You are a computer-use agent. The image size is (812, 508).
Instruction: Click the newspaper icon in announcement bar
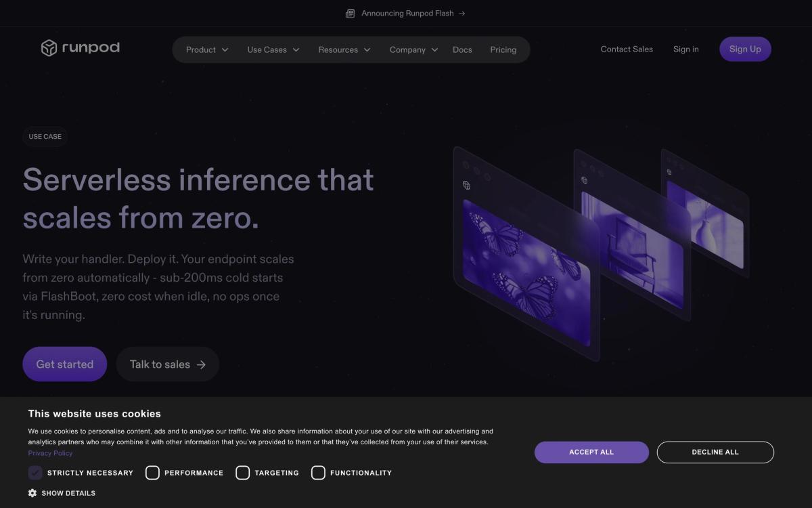(x=350, y=14)
